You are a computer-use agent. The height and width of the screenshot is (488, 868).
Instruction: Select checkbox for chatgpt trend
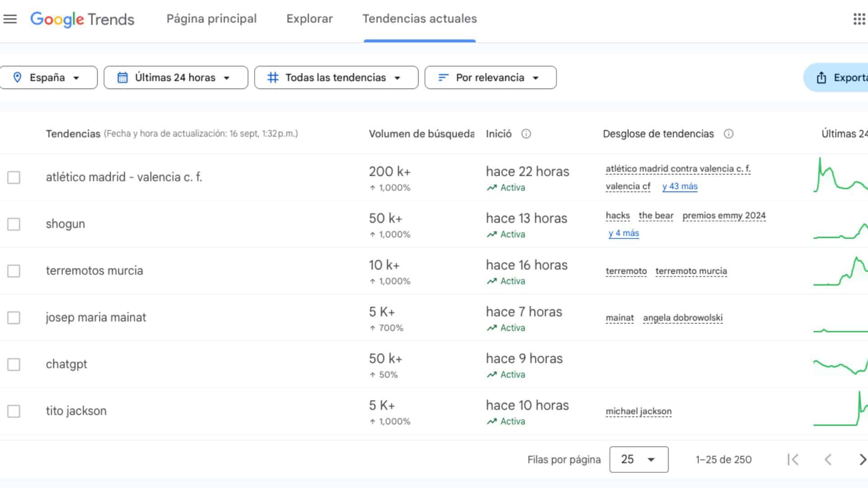pos(14,365)
